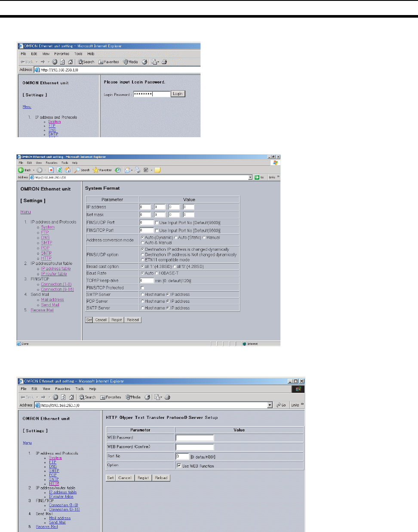Viewport: 418px width, 532px height.
Task: Click the first IP address octet field
Action: tap(145, 207)
